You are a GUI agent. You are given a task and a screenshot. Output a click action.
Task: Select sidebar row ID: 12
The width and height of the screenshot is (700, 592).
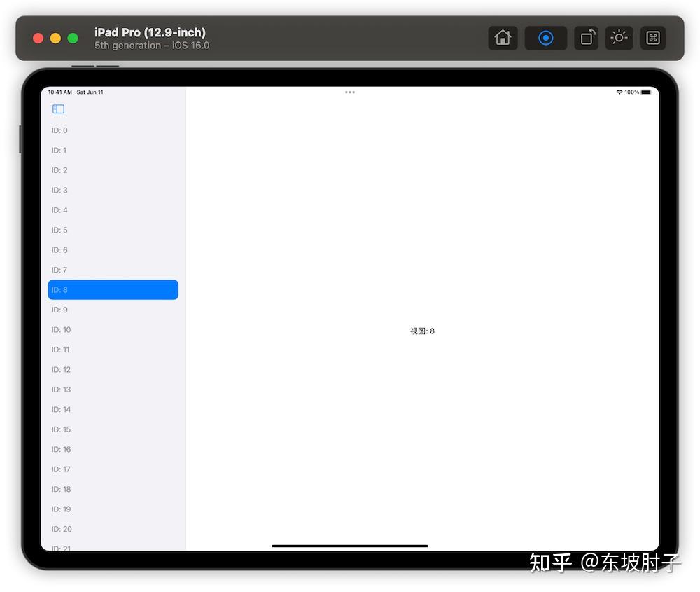(112, 369)
